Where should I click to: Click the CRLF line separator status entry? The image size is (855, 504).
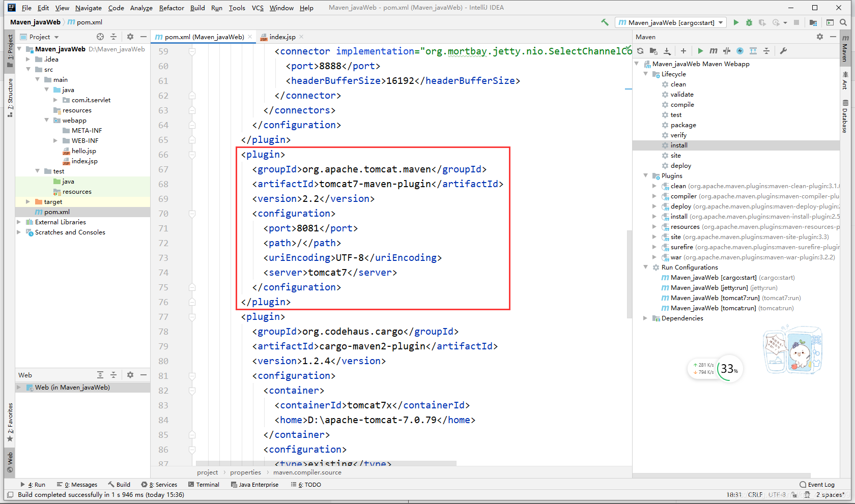(x=755, y=495)
